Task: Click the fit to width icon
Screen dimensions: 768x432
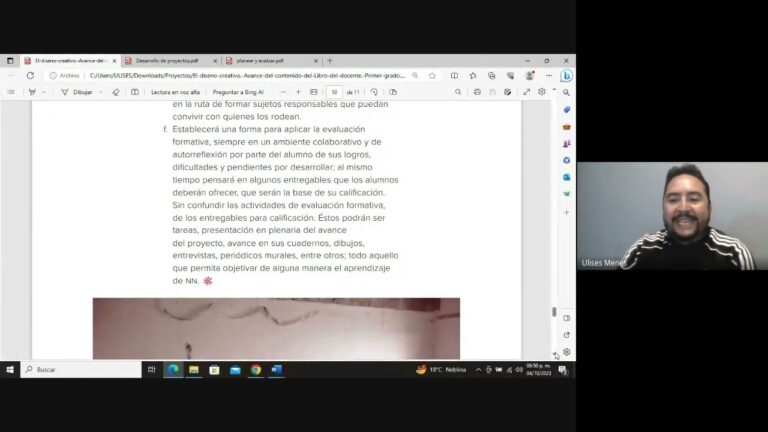Action: pos(314,92)
